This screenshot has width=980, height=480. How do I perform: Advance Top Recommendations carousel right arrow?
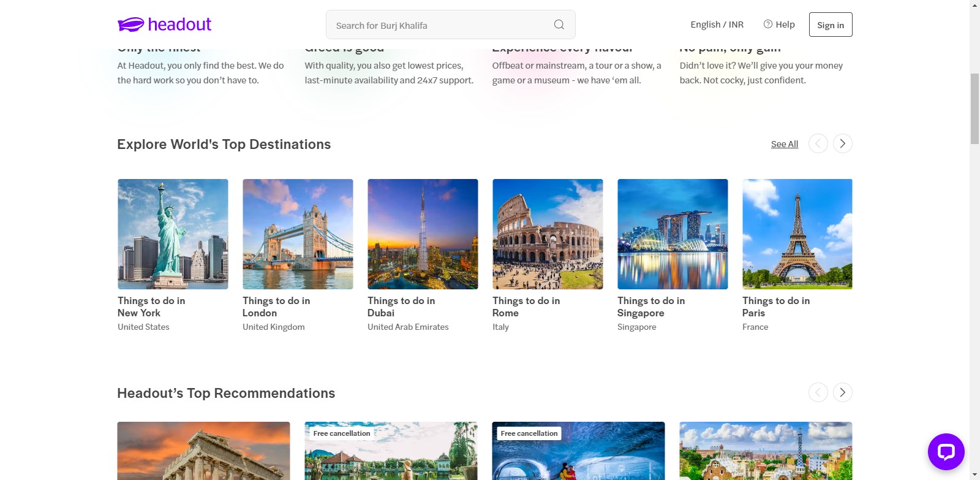[842, 392]
